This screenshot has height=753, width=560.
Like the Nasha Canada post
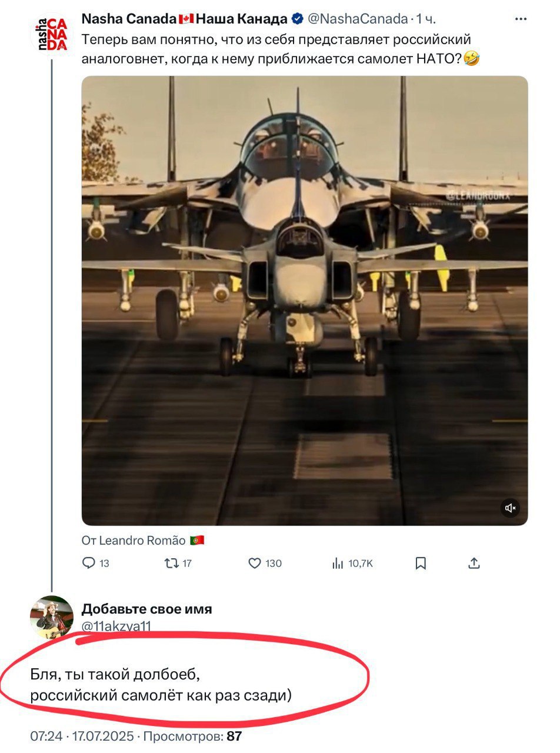pos(254,564)
